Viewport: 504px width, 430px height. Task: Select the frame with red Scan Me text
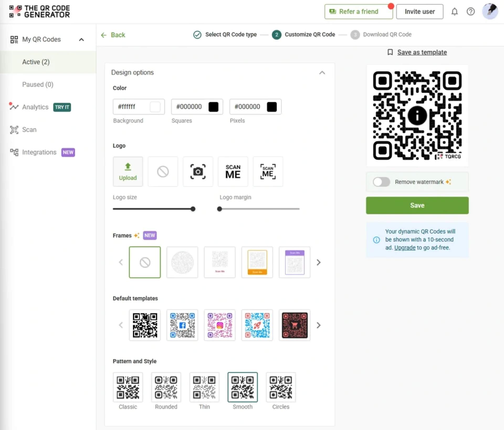coord(220,262)
